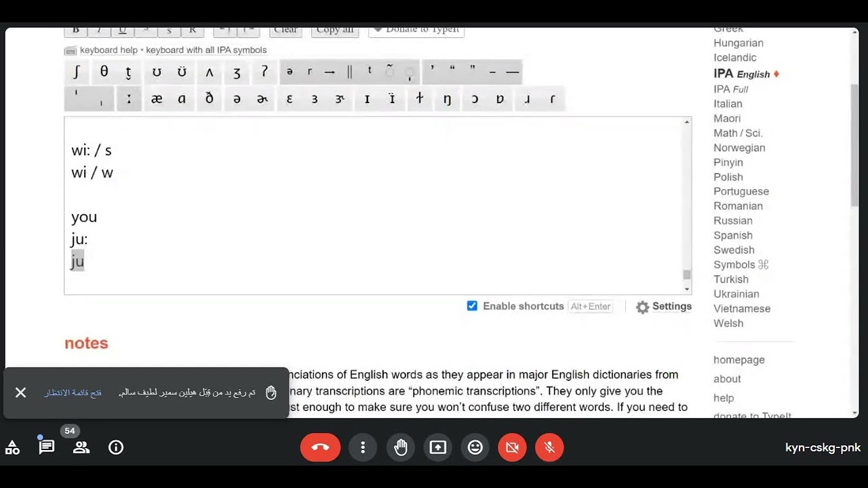Insert the ɑ (script a) IPA symbol
Screen dimensions: 868x488
[182, 99]
